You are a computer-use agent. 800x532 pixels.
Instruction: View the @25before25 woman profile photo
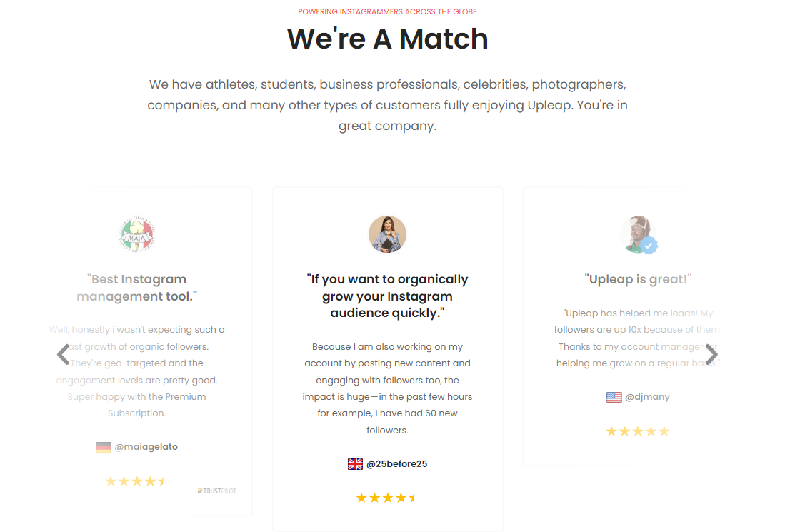pos(387,234)
